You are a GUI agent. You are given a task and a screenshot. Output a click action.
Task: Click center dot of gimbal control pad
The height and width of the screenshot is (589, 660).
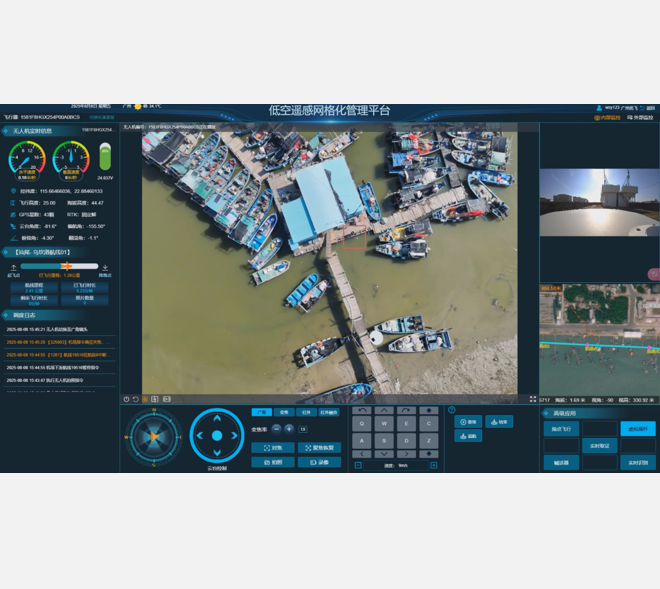point(217,436)
